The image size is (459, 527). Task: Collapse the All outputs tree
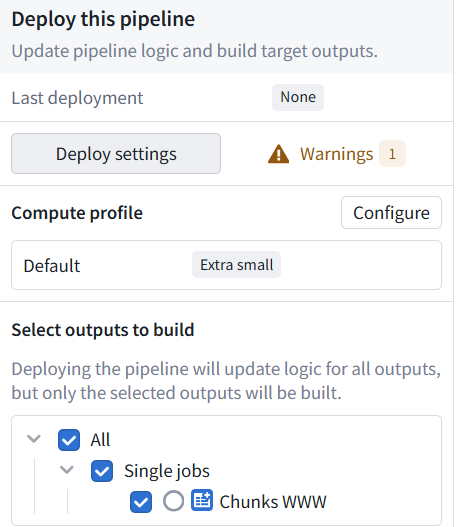pyautogui.click(x=34, y=439)
